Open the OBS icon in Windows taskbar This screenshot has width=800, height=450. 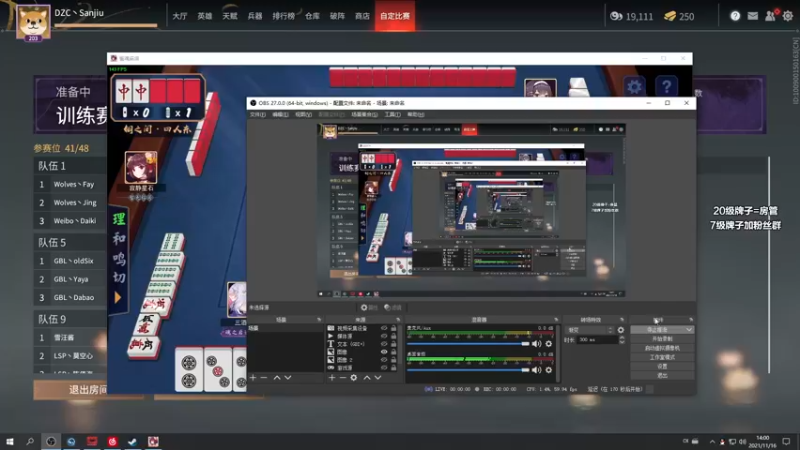coord(51,441)
